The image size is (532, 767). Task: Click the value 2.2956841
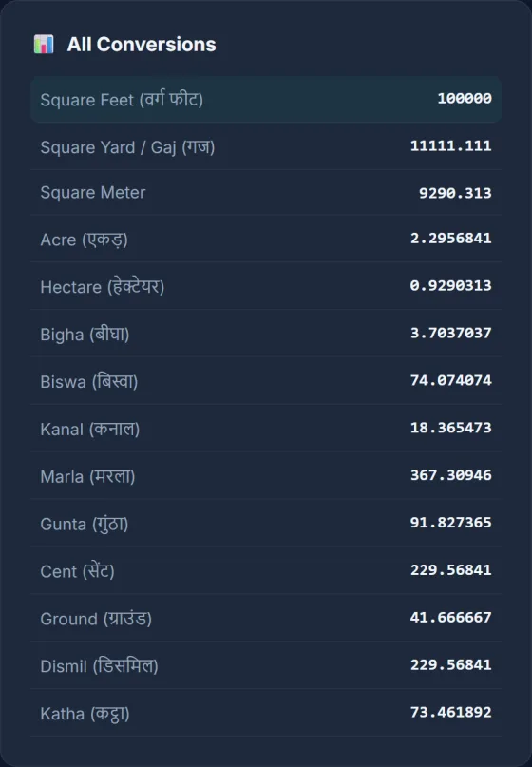451,239
